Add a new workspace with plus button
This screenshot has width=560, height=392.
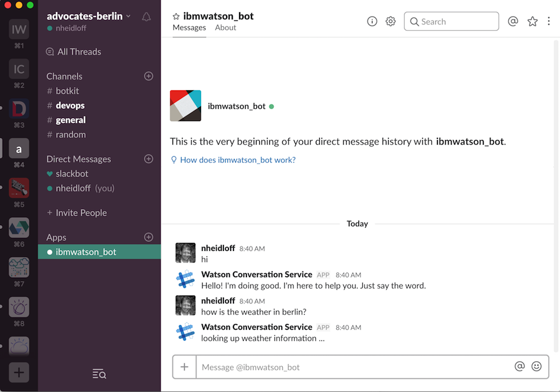pyautogui.click(x=19, y=372)
